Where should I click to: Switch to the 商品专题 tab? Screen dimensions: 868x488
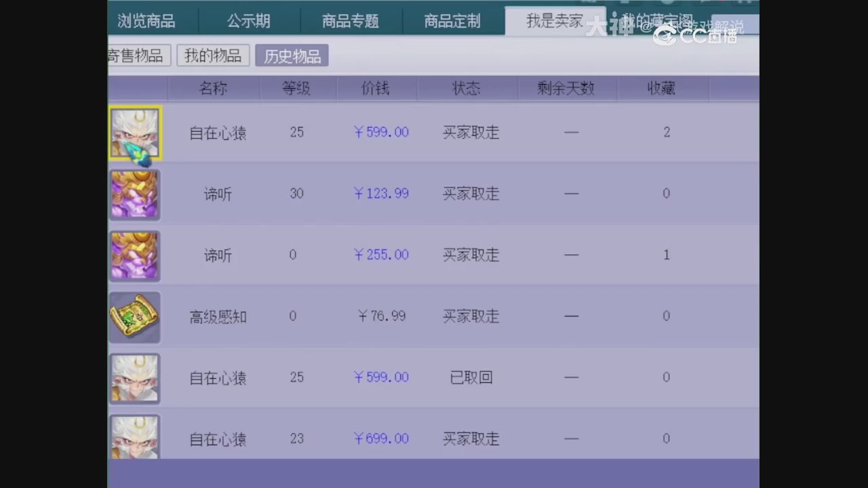pyautogui.click(x=349, y=21)
